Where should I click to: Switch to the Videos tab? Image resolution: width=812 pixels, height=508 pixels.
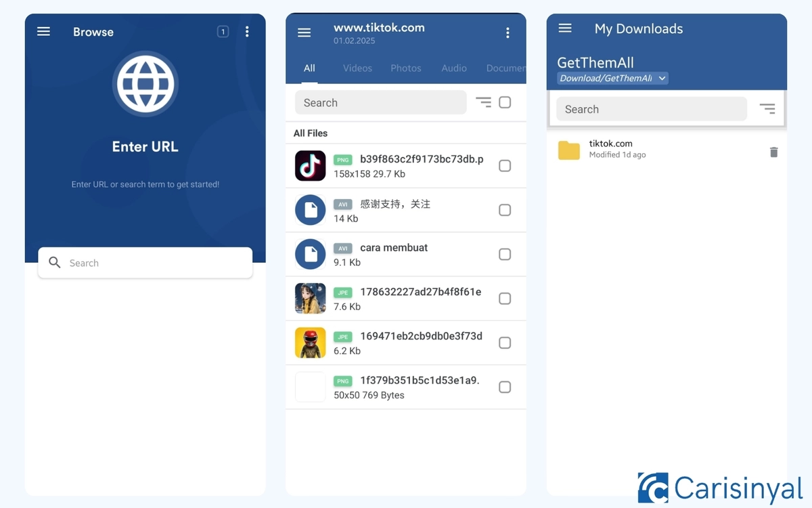pos(357,68)
